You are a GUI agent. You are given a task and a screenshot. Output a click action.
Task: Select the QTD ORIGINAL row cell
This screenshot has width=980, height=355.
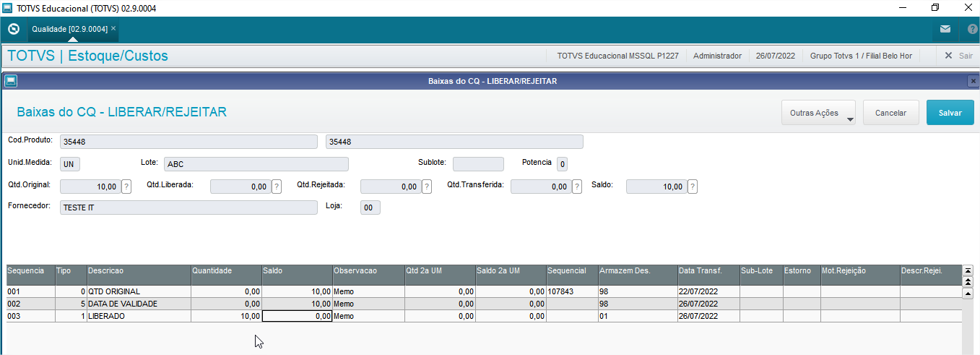click(x=139, y=291)
